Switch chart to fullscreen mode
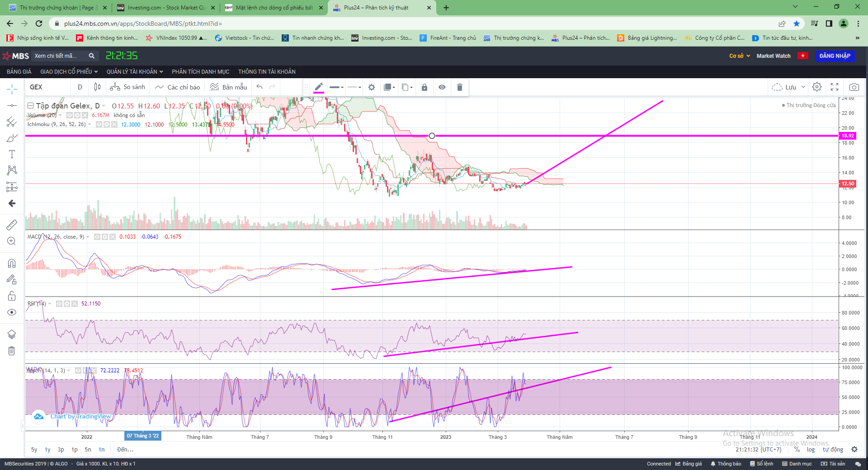The image size is (868, 470). click(x=835, y=87)
